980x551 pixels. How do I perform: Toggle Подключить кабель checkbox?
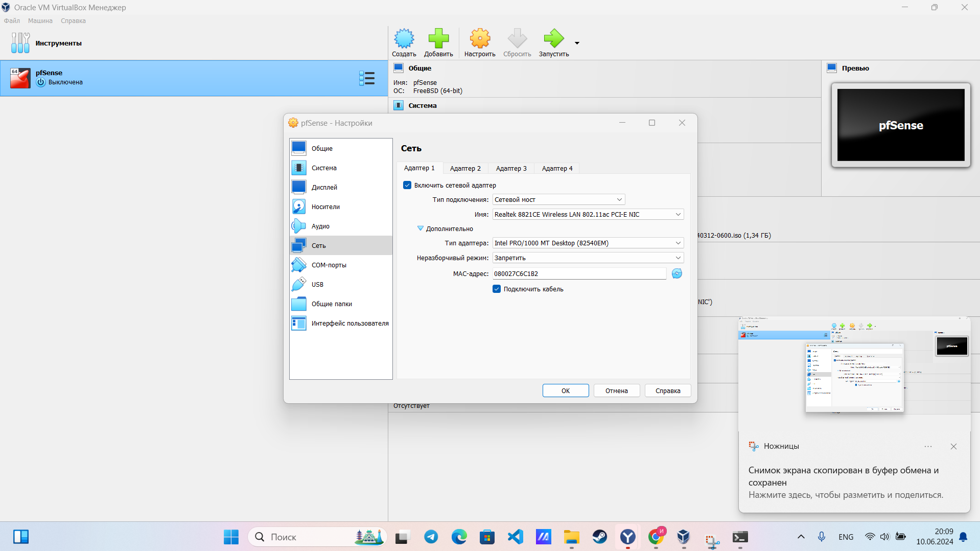[x=497, y=289]
